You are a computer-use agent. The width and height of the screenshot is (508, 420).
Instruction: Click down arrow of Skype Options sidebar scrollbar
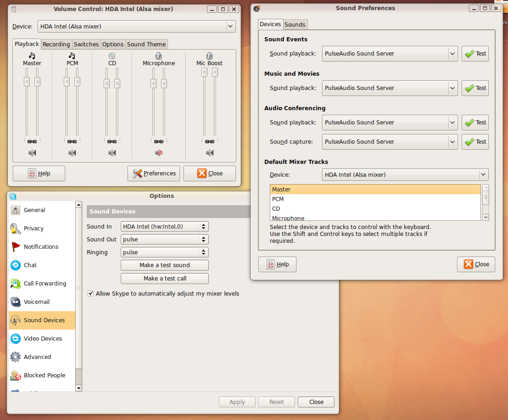(x=79, y=388)
